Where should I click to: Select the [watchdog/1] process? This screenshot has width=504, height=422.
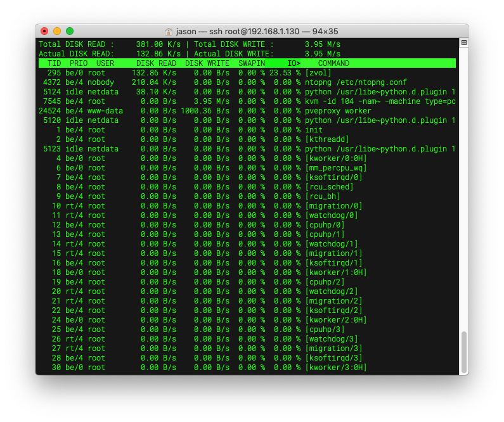[332, 244]
